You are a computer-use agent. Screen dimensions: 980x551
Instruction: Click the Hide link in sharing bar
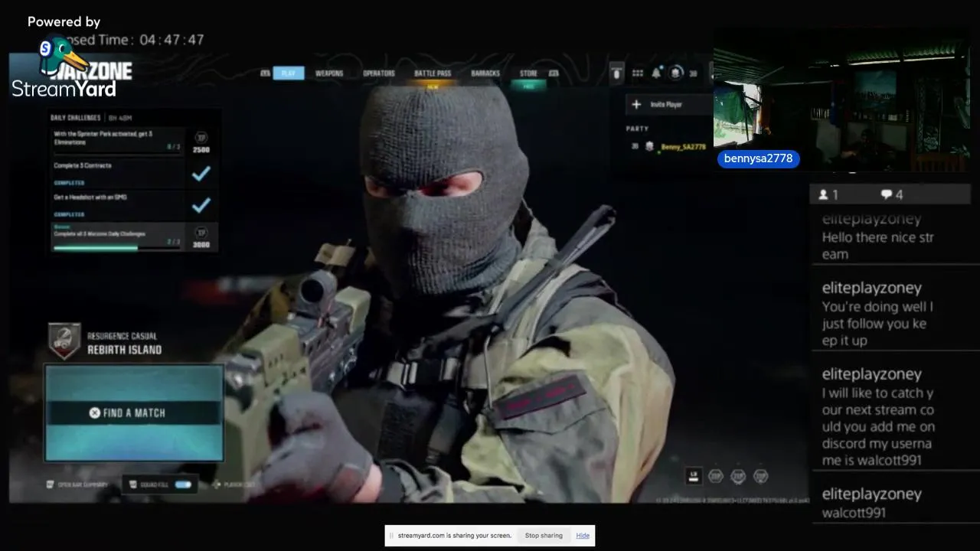click(x=583, y=536)
